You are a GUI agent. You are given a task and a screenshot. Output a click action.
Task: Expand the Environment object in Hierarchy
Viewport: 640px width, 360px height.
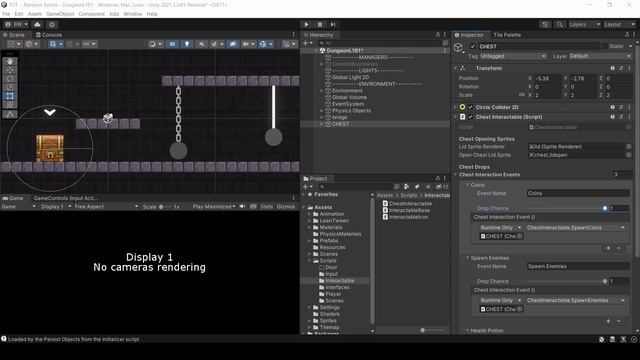[322, 91]
